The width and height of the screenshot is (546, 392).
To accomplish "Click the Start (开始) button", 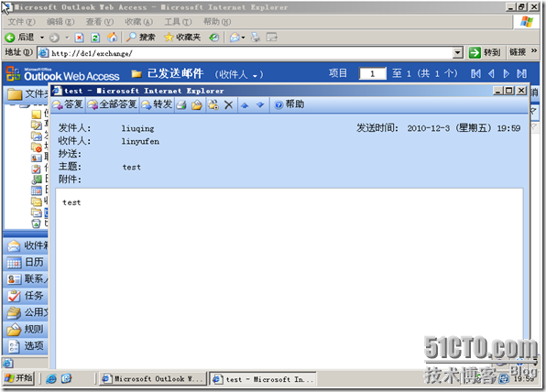I will tap(19, 377).
